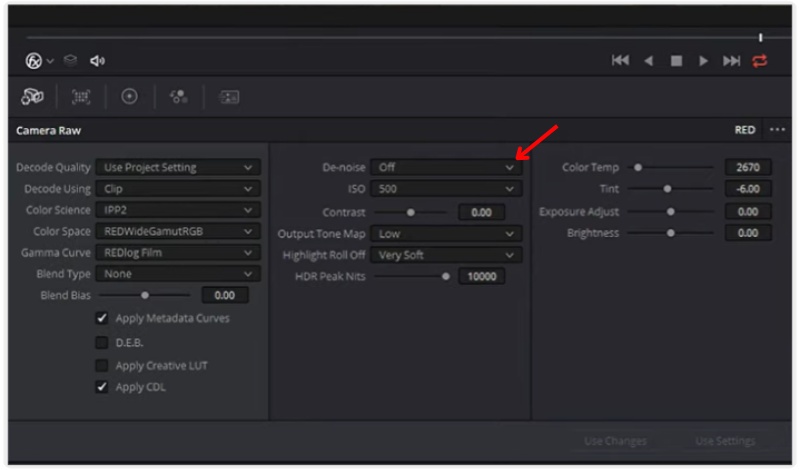Expand the Decode Quality dropdown
Viewport: 800px width, 470px height.
[x=179, y=168]
